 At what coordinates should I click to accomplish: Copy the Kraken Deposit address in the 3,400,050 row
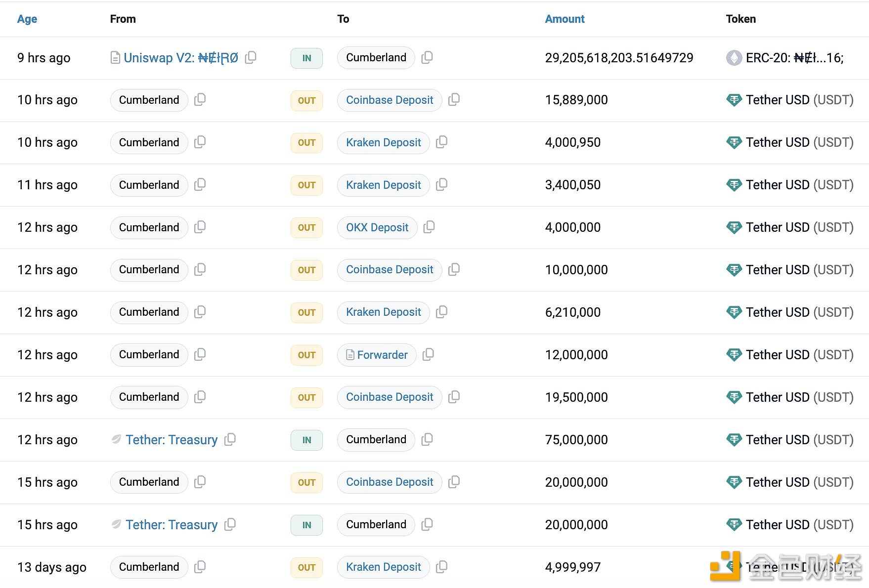441,185
